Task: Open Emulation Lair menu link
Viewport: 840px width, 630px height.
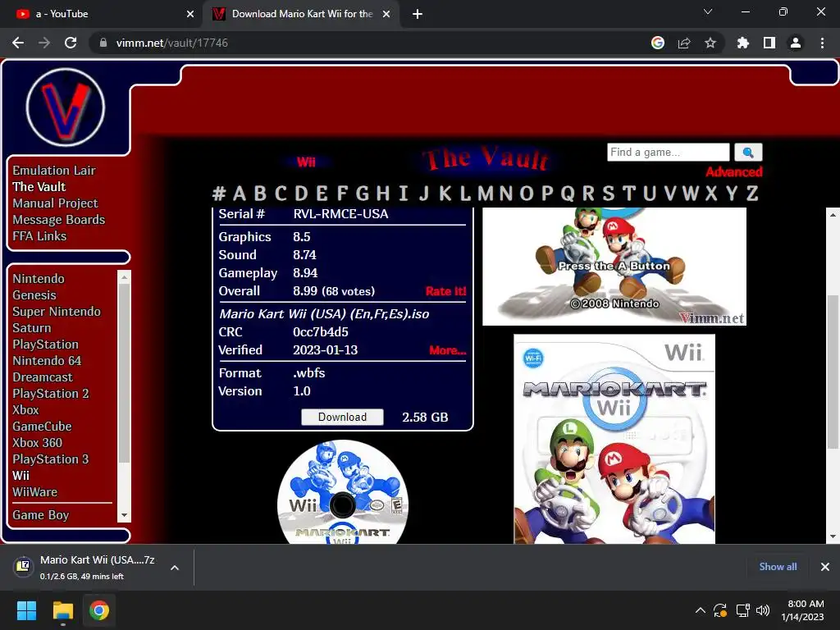Action: coord(54,171)
